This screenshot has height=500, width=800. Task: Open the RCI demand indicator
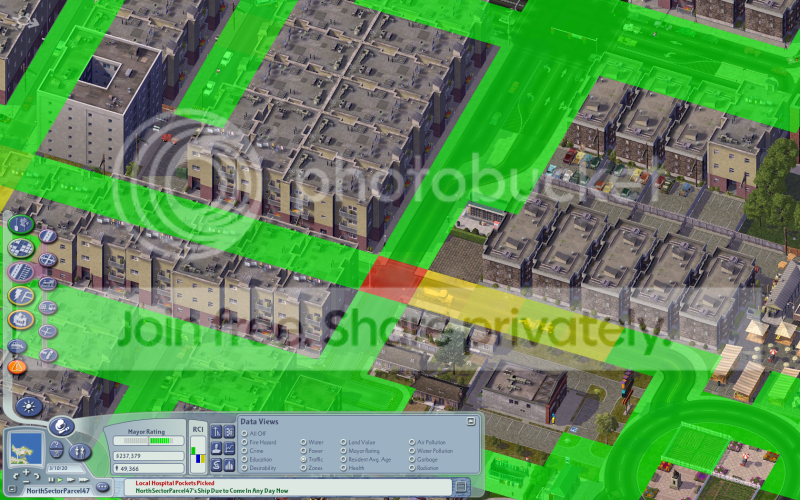click(198, 454)
